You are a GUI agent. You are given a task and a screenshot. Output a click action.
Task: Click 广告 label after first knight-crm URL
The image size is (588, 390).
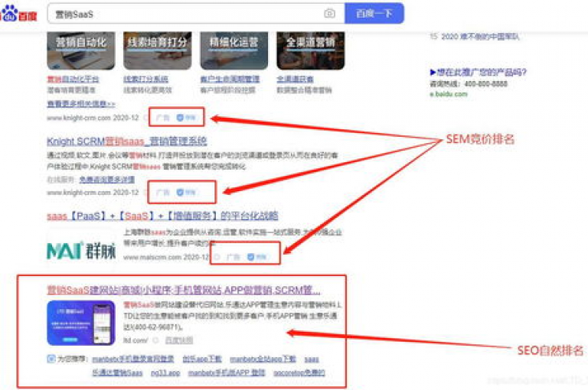tap(162, 118)
